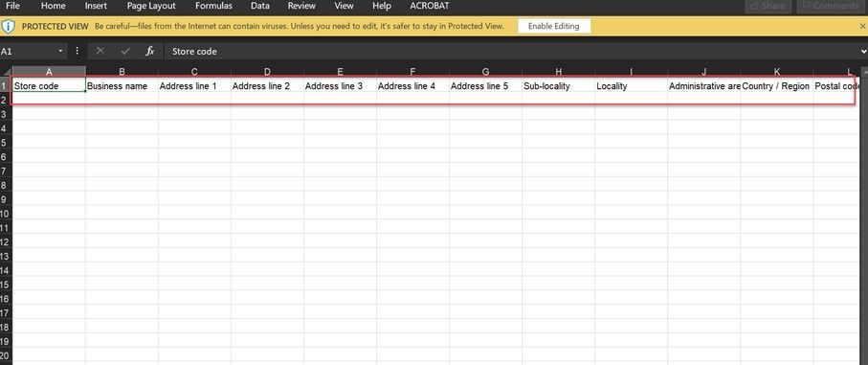
Task: Select the Locality cell
Action: click(631, 86)
